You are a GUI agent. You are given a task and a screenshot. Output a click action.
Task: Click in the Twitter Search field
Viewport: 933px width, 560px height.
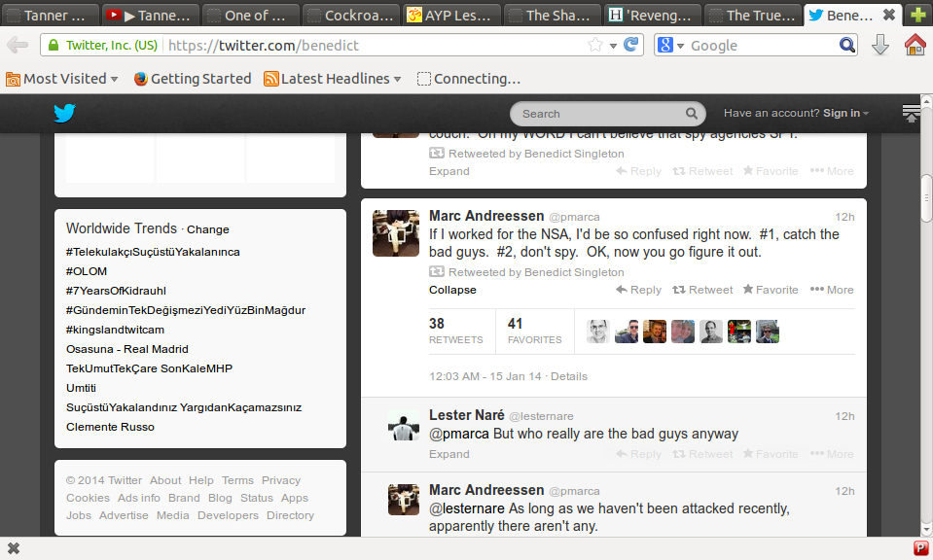point(607,113)
